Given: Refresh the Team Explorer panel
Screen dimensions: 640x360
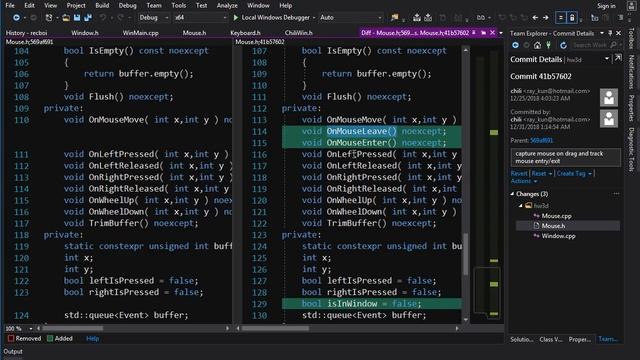Looking at the screenshot, I should pyautogui.click(x=563, y=45).
